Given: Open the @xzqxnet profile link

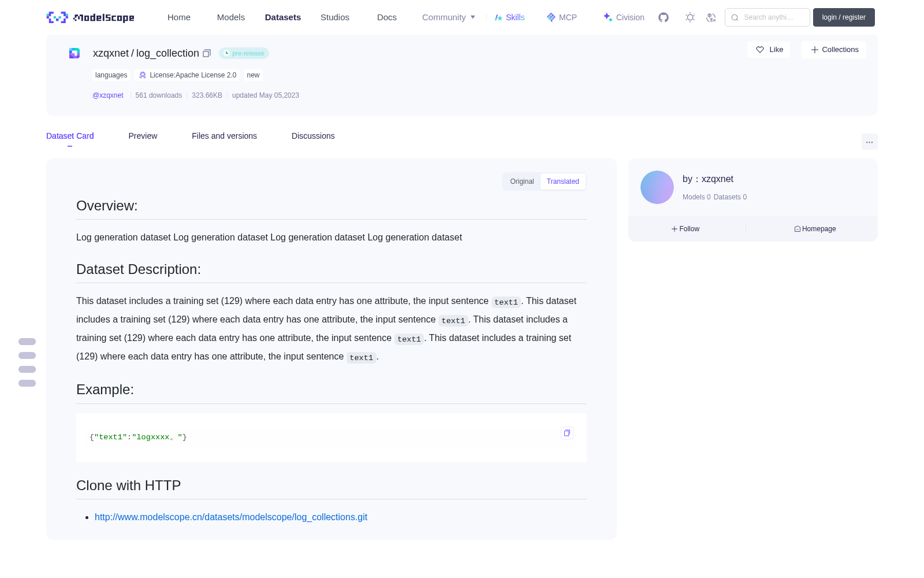Looking at the screenshot, I should 108,95.
